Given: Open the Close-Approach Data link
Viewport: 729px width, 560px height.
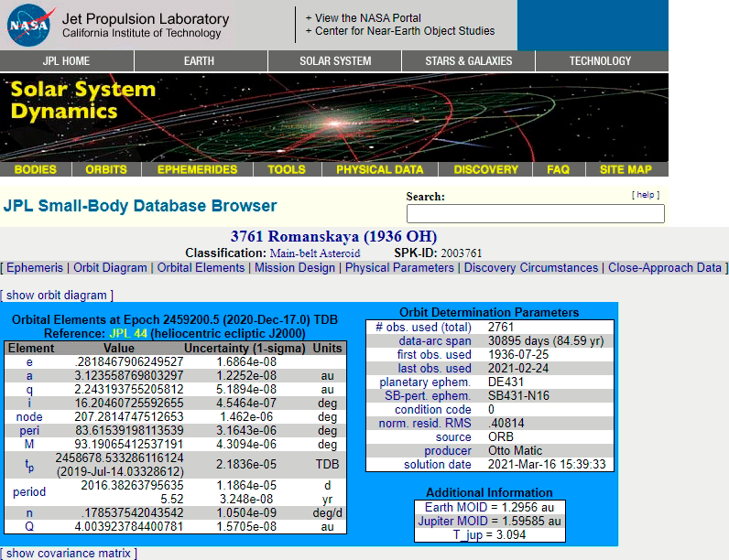Looking at the screenshot, I should click(665, 268).
